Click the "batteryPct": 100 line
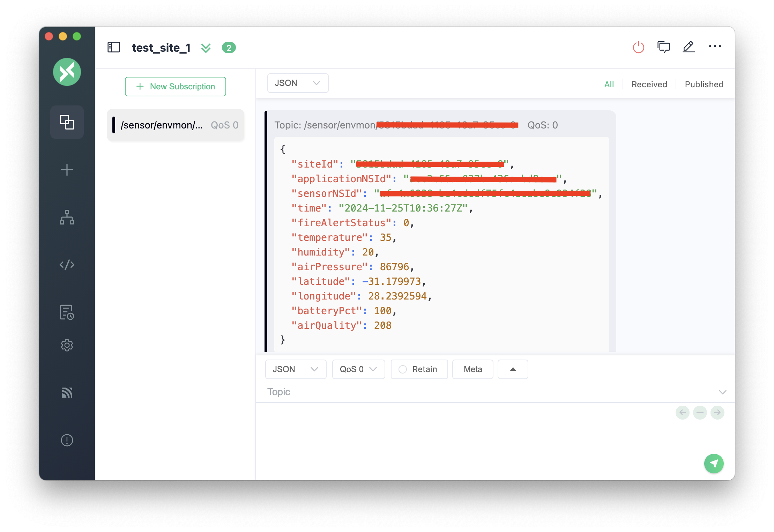774x532 pixels. [344, 311]
